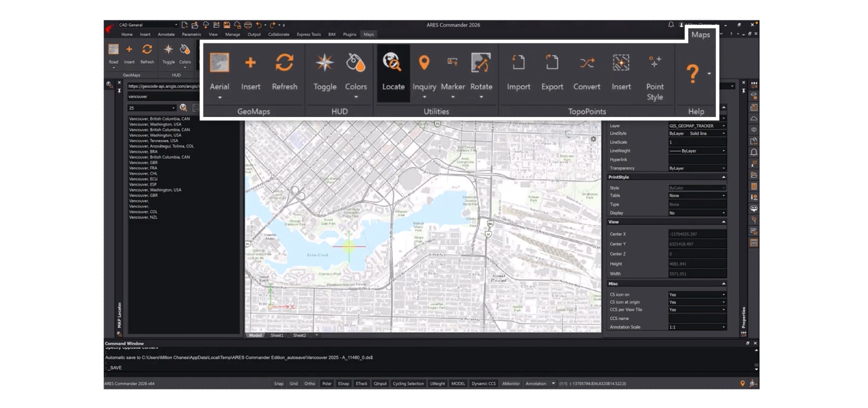This screenshot has height=408, width=868.
Task: Select 'Vancouver, Tennessee, USA' result
Action: tap(154, 141)
